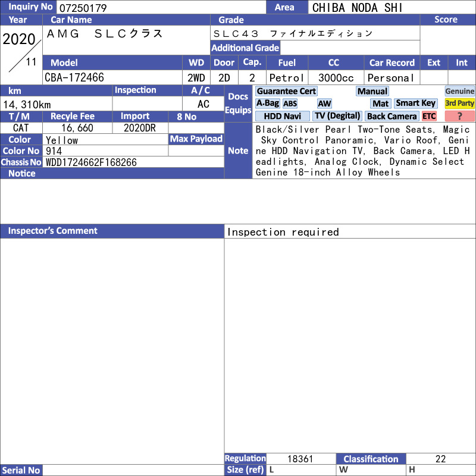Toggle the Manual document badge
This screenshot has width=476, height=476.
pyautogui.click(x=372, y=91)
